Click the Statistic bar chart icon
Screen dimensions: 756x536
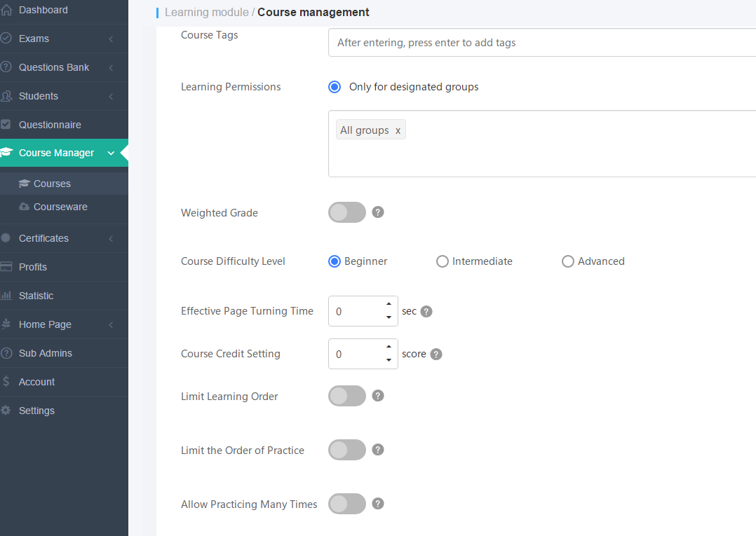click(x=6, y=296)
